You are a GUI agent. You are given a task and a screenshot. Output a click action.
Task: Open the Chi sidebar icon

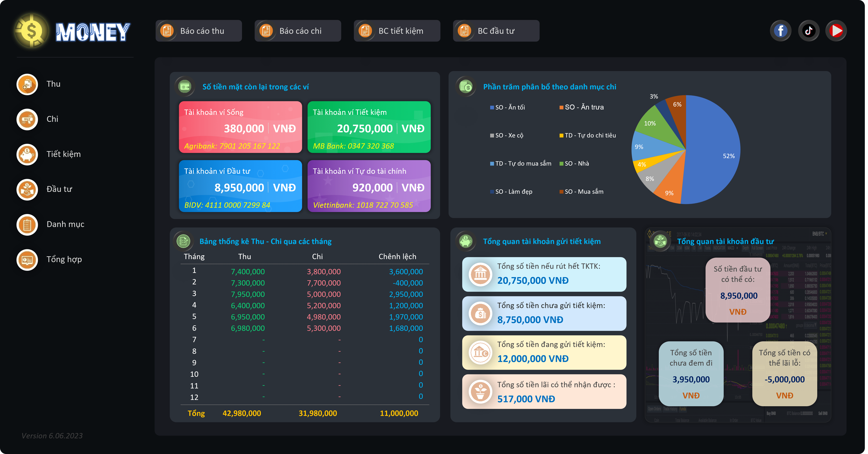pyautogui.click(x=27, y=119)
